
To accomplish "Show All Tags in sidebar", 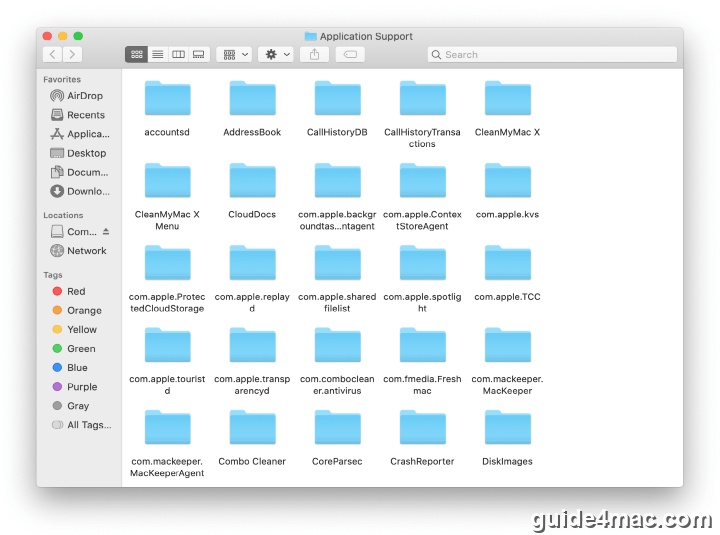I will (x=82, y=425).
